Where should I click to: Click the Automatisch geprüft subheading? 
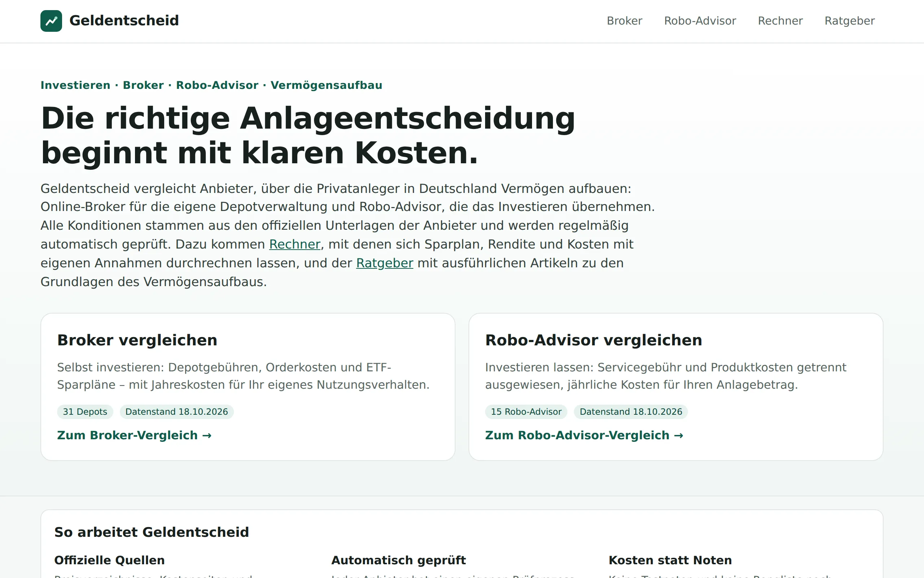398,560
